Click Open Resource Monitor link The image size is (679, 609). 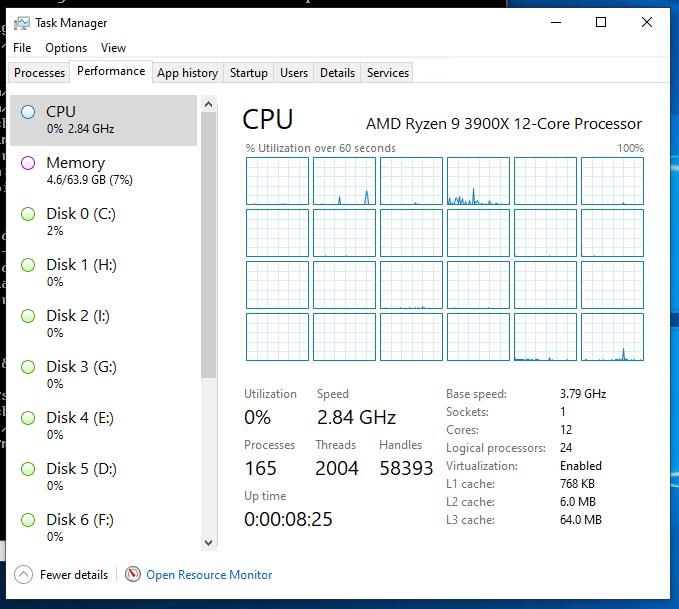(x=209, y=575)
